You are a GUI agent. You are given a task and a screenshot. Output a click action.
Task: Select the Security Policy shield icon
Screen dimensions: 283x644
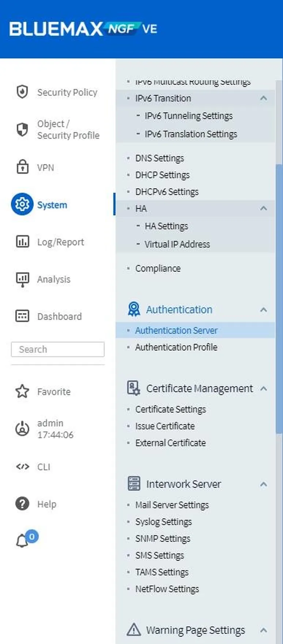tap(22, 92)
